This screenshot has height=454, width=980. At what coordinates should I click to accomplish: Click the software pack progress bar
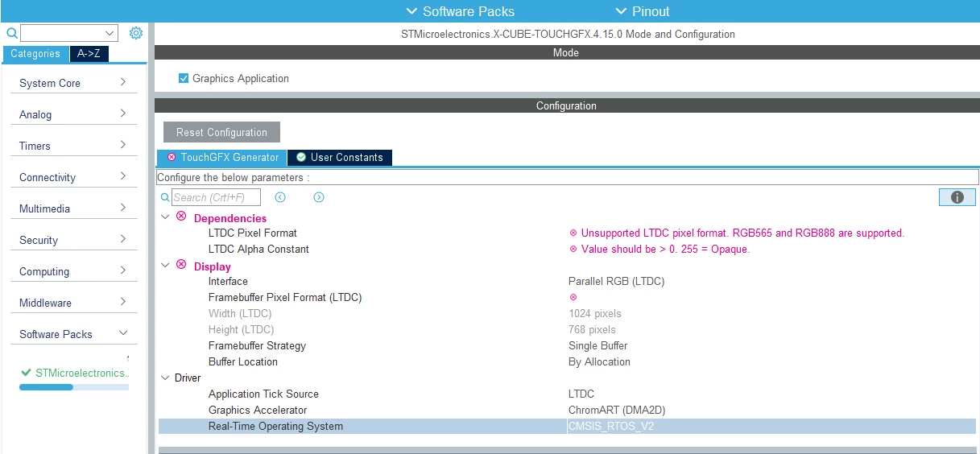74,387
